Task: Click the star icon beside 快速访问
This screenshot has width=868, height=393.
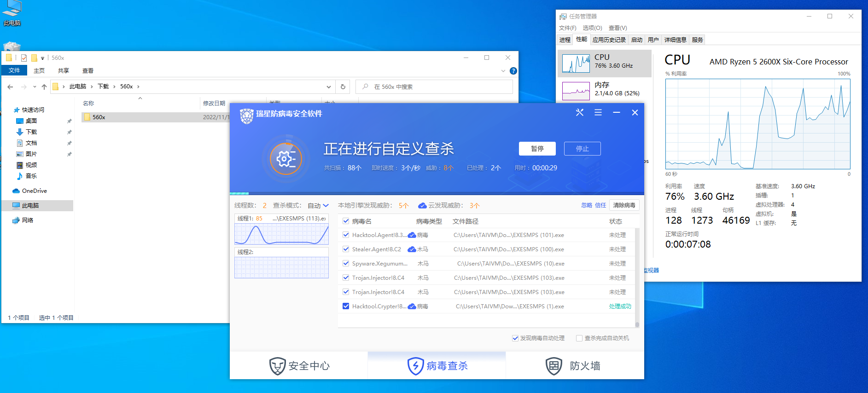Action: pyautogui.click(x=17, y=110)
